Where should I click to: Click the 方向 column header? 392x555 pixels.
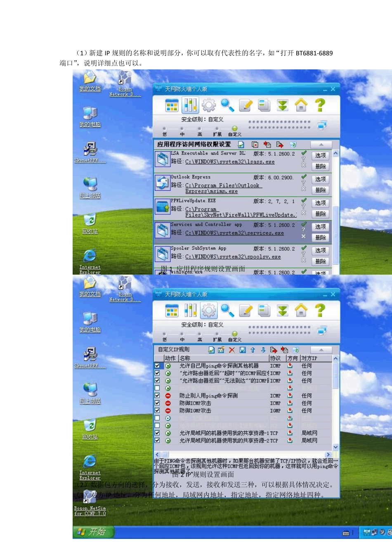click(x=293, y=358)
